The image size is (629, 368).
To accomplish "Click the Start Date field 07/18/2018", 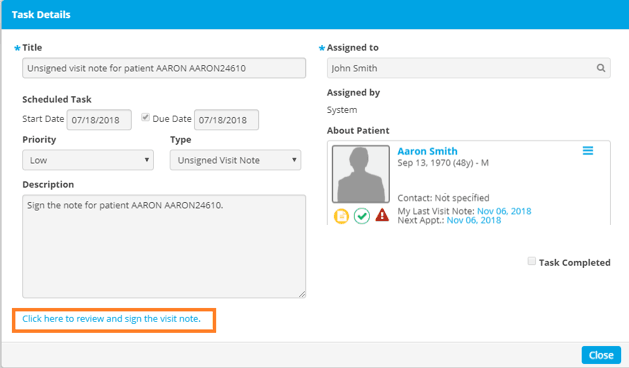I will tap(99, 120).
